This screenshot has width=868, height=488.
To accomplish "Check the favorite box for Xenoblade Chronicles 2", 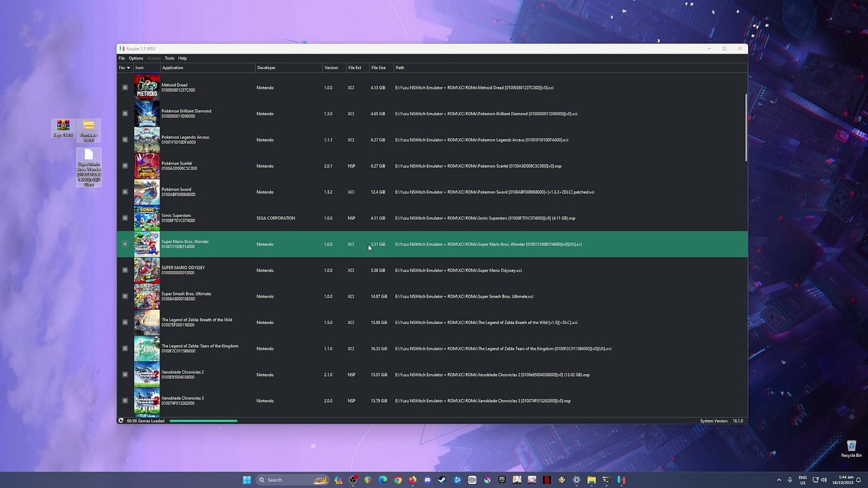I will tap(125, 375).
